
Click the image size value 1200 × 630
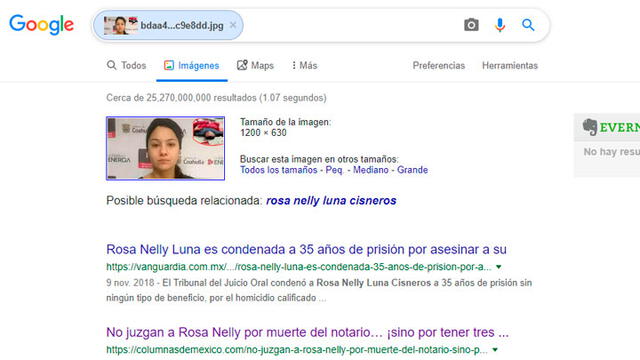click(263, 133)
